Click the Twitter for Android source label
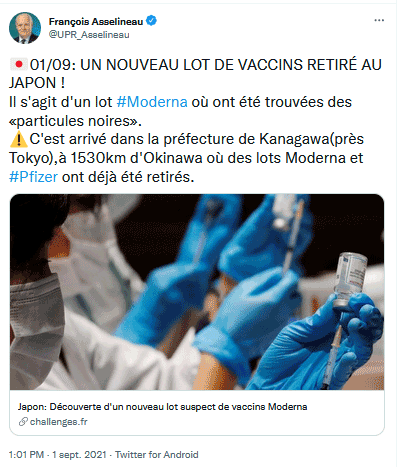The height and width of the screenshot is (467, 404). [x=157, y=455]
